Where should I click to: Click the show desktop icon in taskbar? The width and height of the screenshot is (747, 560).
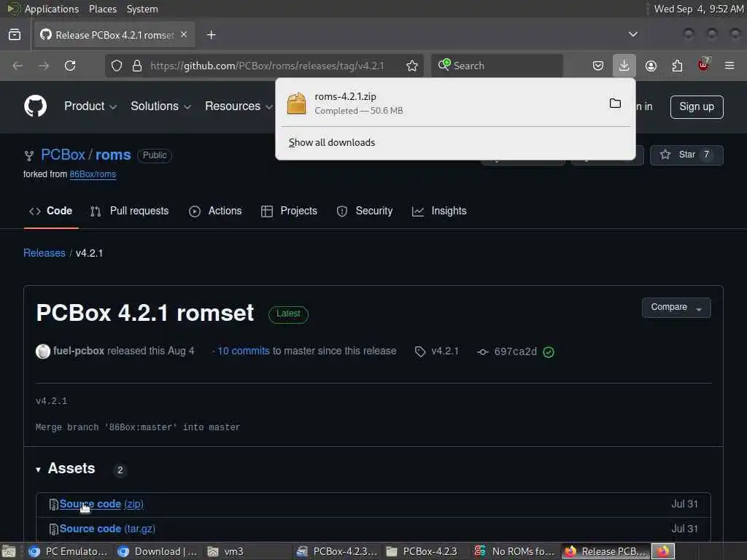(8, 551)
